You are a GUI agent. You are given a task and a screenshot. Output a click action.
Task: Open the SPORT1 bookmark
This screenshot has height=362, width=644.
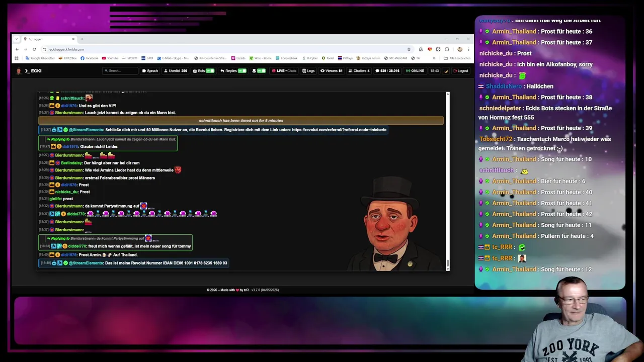(130, 58)
